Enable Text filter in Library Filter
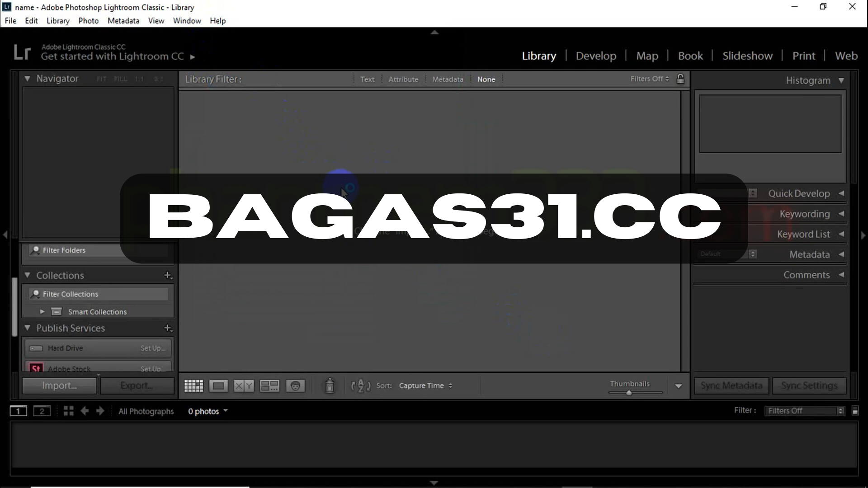 click(367, 79)
